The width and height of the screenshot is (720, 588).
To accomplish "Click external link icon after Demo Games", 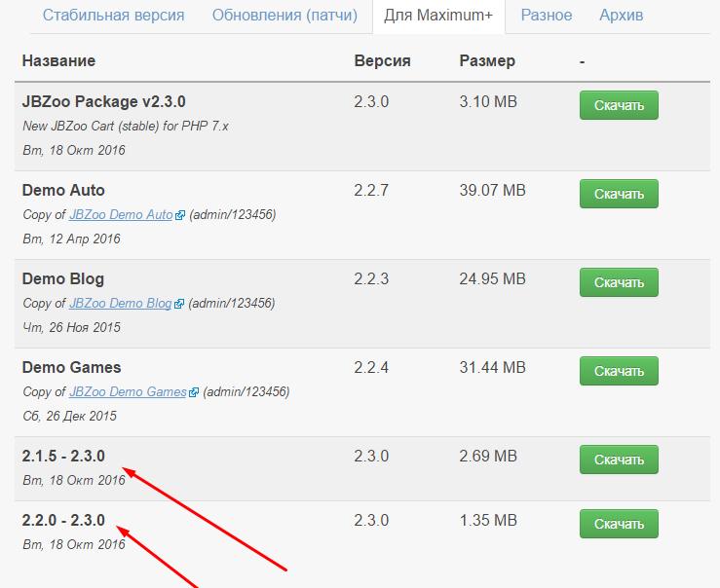I will [x=194, y=392].
